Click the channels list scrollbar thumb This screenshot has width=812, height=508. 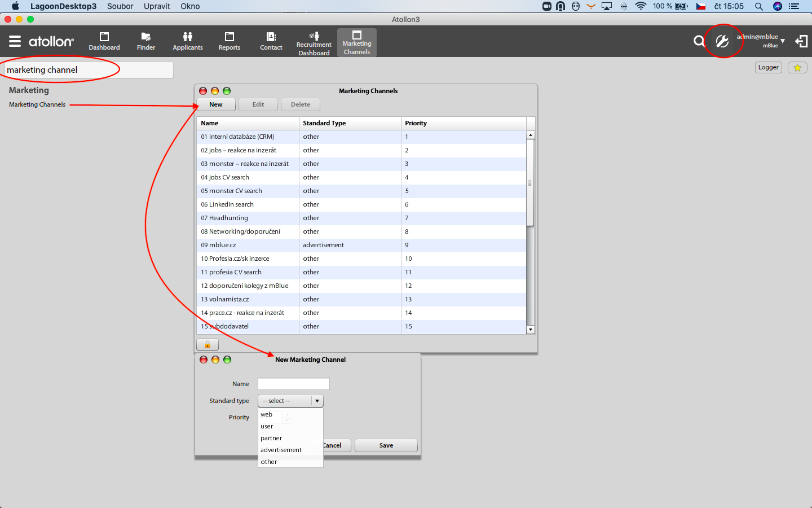(x=530, y=182)
